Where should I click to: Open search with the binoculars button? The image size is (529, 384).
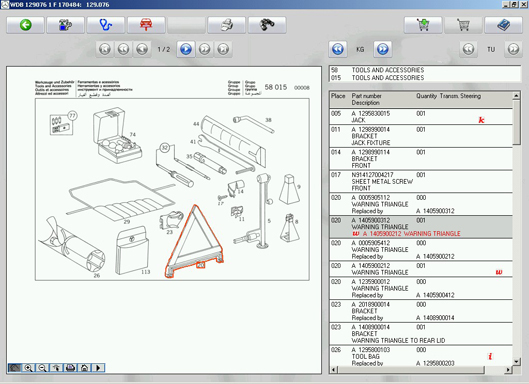click(x=267, y=25)
